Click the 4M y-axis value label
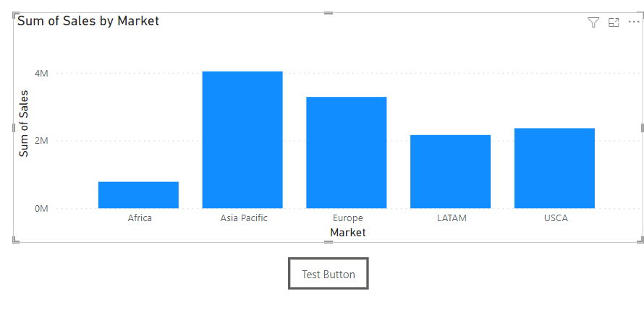The image size is (644, 310). pyautogui.click(x=40, y=74)
